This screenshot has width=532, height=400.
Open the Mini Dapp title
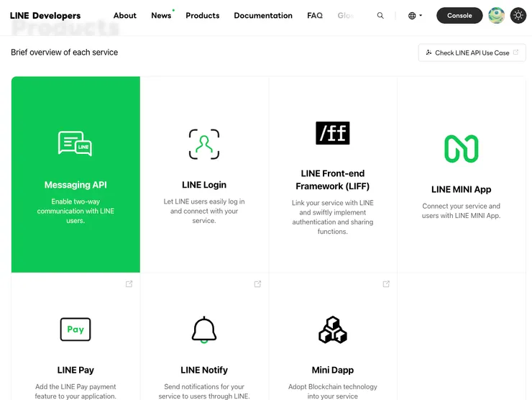click(332, 370)
